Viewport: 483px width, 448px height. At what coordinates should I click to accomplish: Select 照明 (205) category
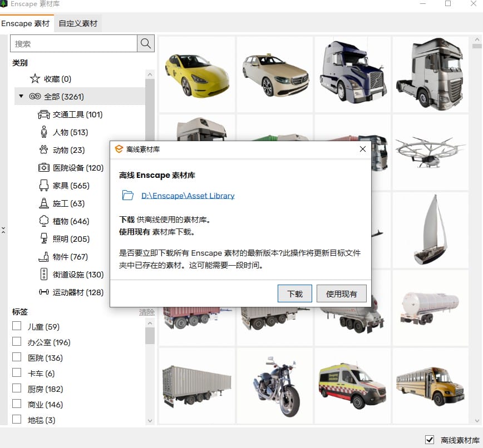71,239
